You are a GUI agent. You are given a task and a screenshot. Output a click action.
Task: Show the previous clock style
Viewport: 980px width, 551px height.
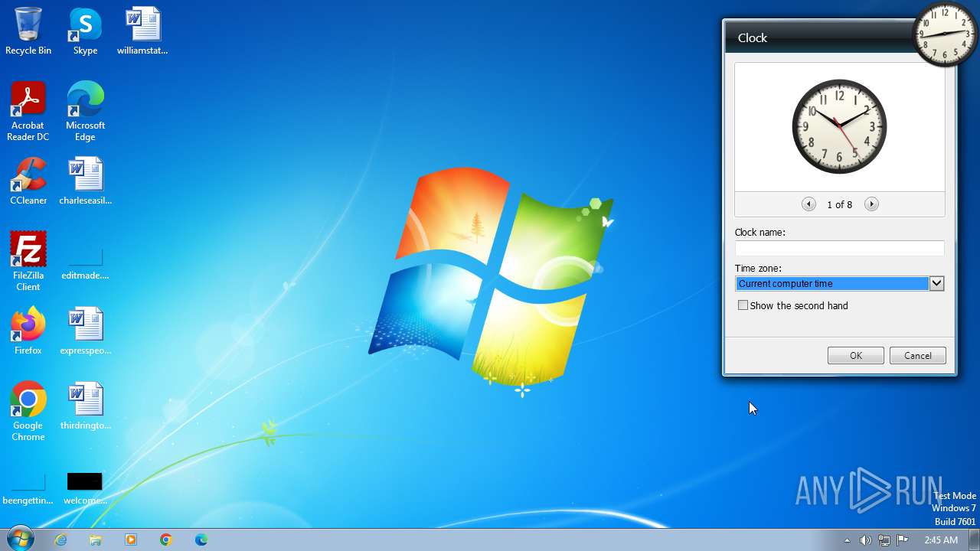click(x=808, y=204)
